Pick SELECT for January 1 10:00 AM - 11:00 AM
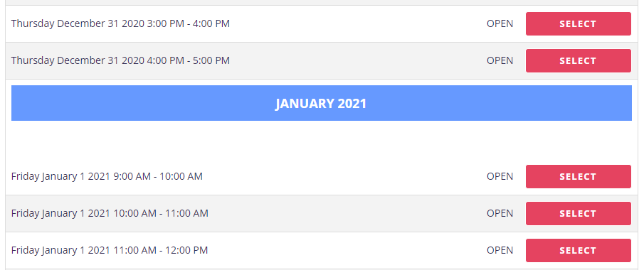This screenshot has height=270, width=644. click(579, 213)
